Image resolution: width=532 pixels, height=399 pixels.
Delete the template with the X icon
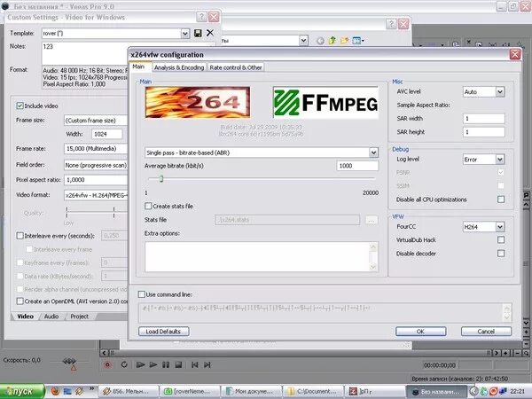[x=210, y=33]
